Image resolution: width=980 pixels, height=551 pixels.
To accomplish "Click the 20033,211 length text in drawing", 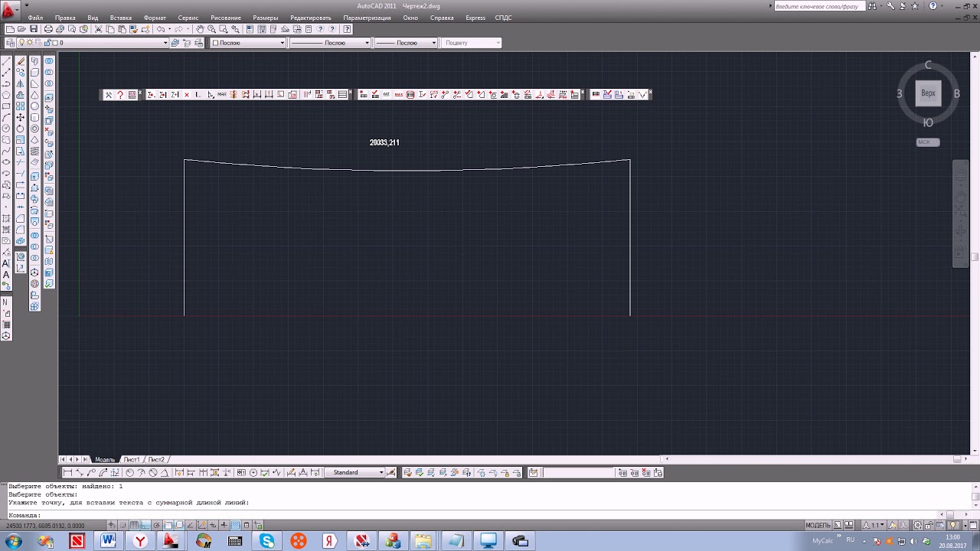I will (x=384, y=142).
